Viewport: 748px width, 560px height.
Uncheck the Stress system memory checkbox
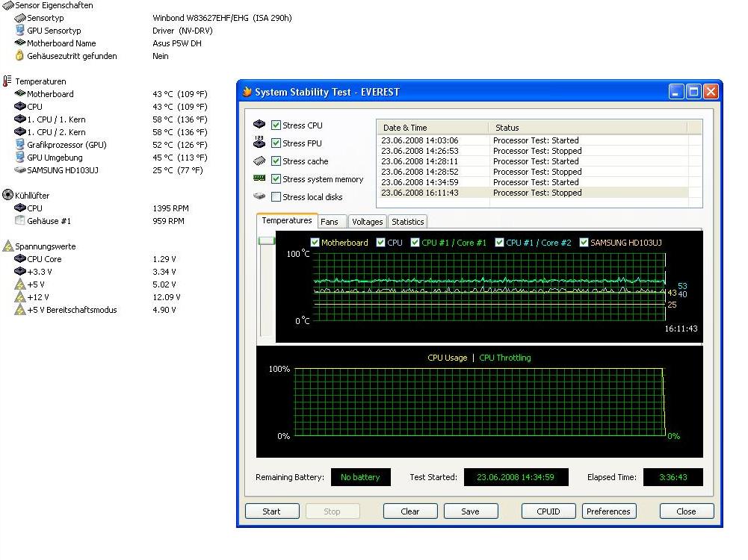point(276,178)
